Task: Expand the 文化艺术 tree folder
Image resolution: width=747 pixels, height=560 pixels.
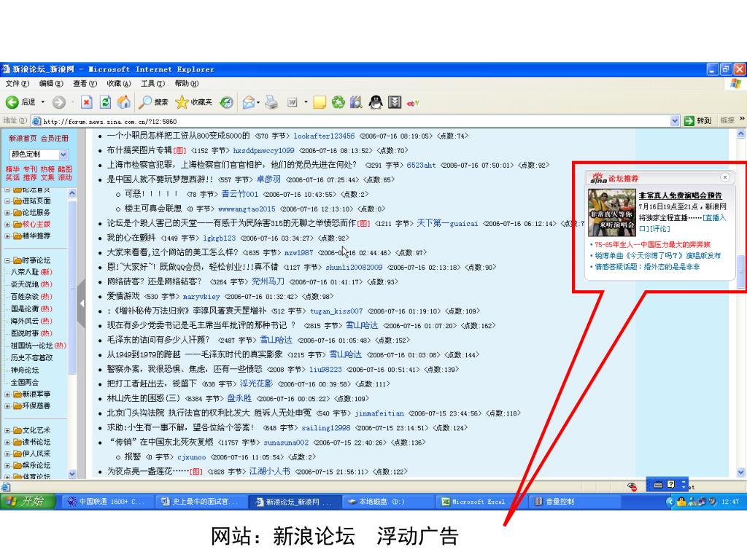Action: coord(7,430)
